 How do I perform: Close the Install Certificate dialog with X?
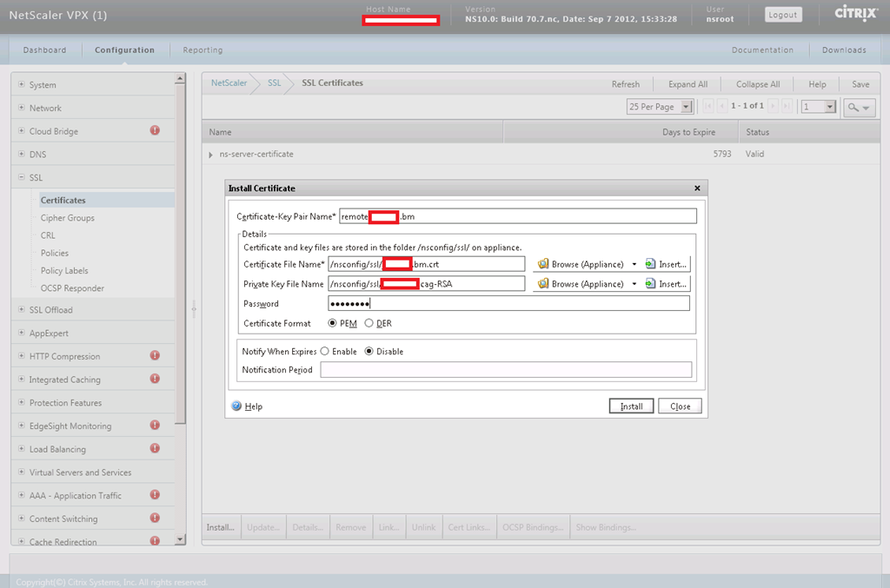(697, 188)
